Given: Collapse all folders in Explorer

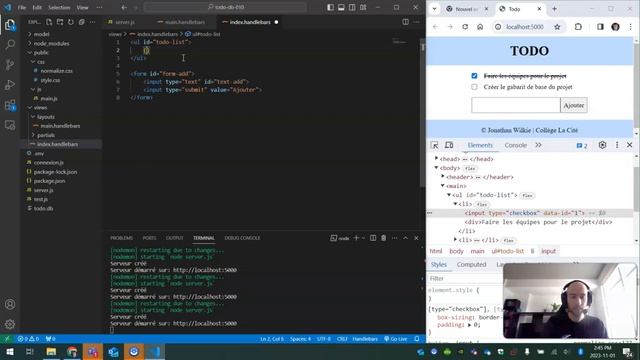Looking at the screenshot, I should (82, 22).
